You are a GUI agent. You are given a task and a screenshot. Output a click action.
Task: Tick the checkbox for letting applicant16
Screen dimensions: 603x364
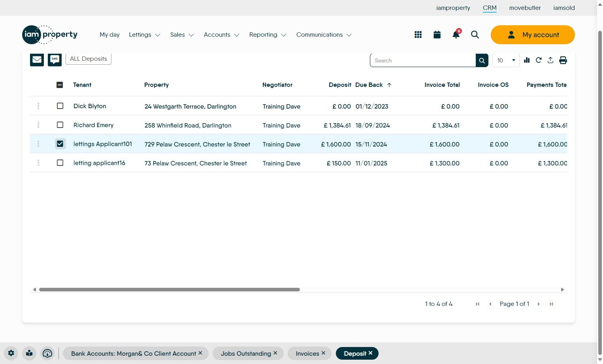pos(60,163)
